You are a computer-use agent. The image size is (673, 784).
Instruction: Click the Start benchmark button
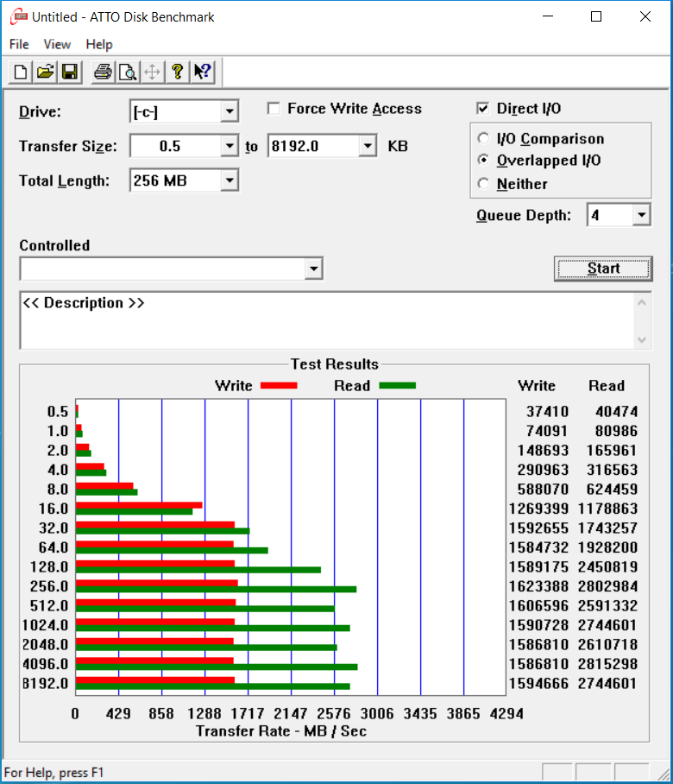tap(603, 269)
